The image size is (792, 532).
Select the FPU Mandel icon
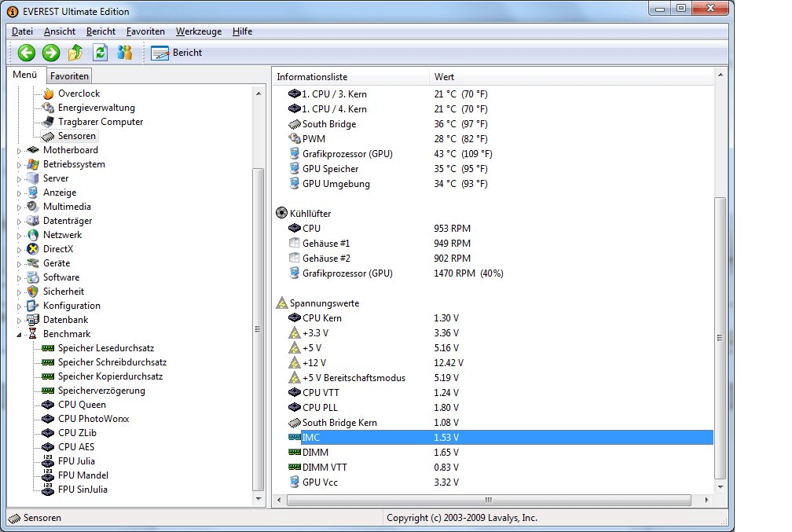(48, 475)
